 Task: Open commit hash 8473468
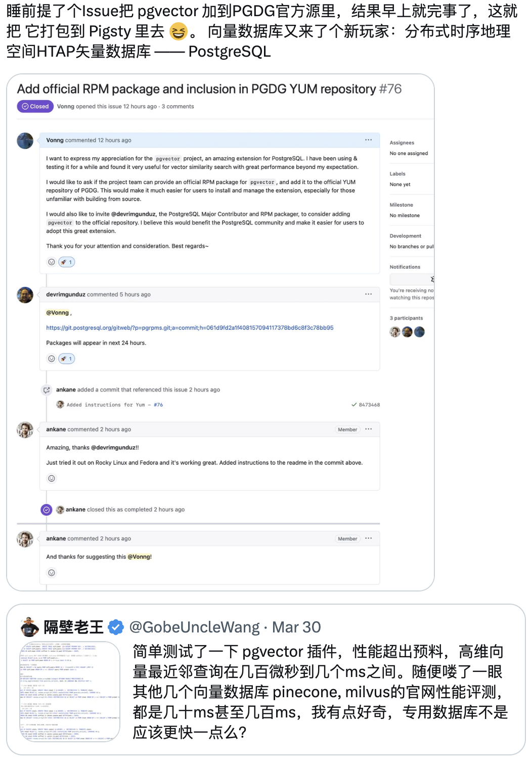click(x=369, y=405)
